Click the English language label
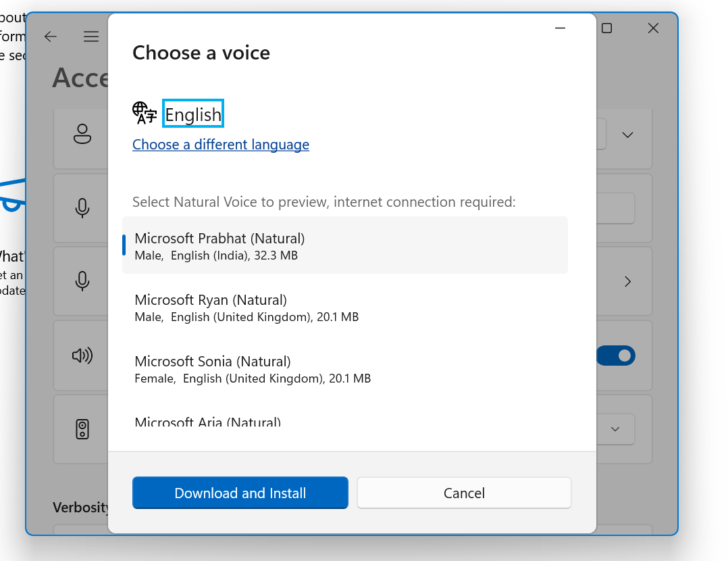The height and width of the screenshot is (561, 728). pyautogui.click(x=193, y=114)
